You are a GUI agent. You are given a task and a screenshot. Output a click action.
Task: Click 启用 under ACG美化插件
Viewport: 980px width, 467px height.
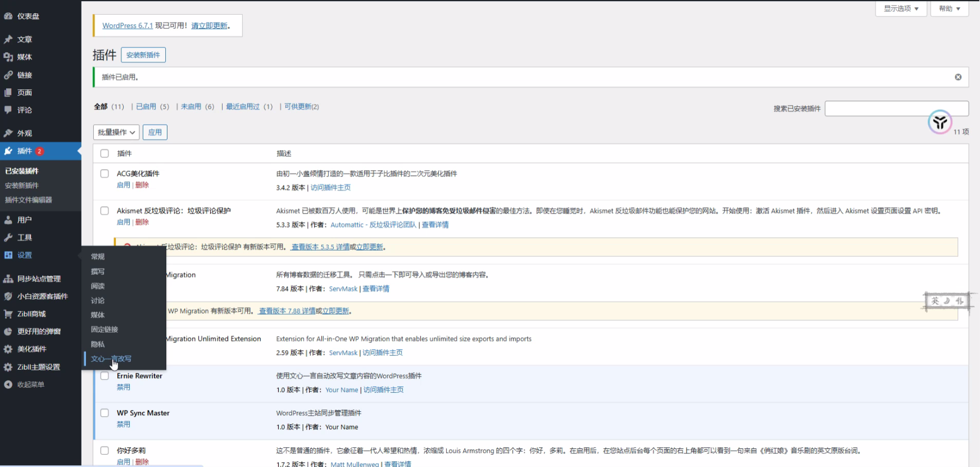point(124,185)
